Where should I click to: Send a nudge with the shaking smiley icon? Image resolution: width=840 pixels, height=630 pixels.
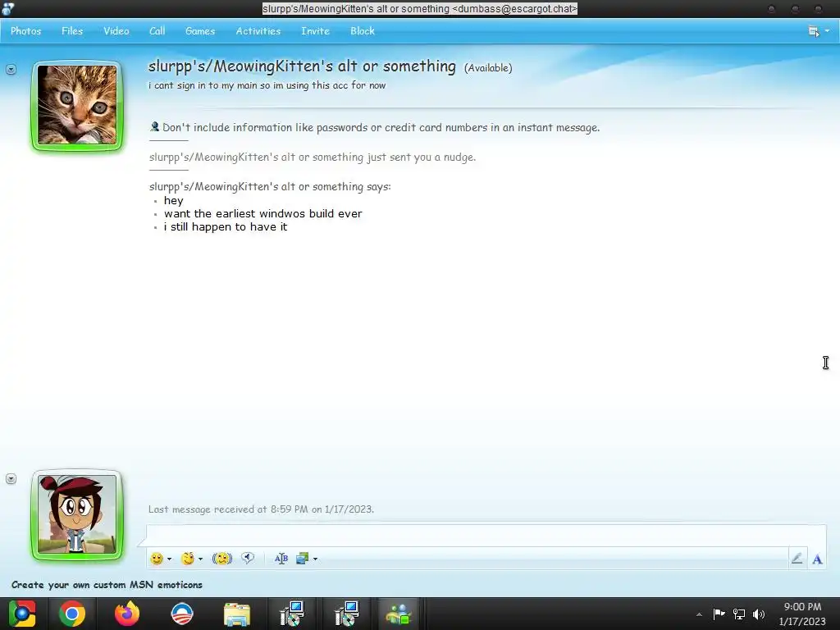click(x=221, y=559)
